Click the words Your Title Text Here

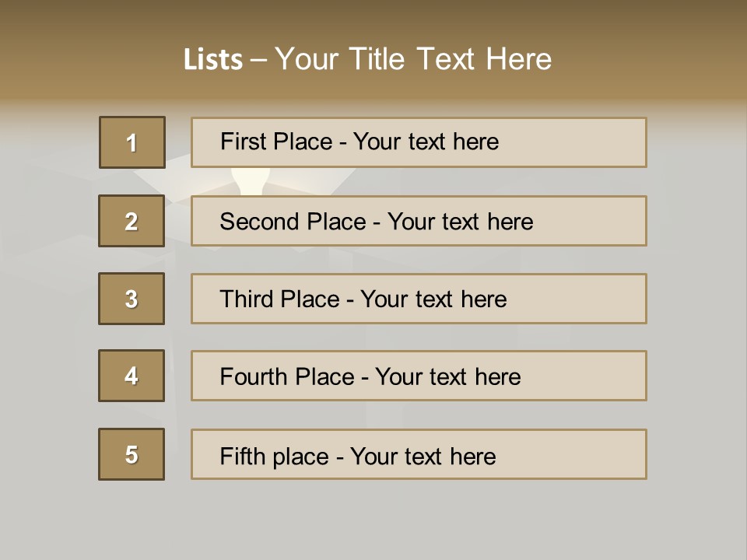click(413, 59)
